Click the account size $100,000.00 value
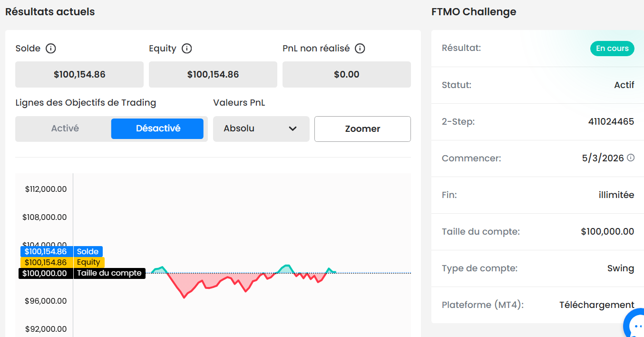Viewport: 644px width, 337px height. 607,231
